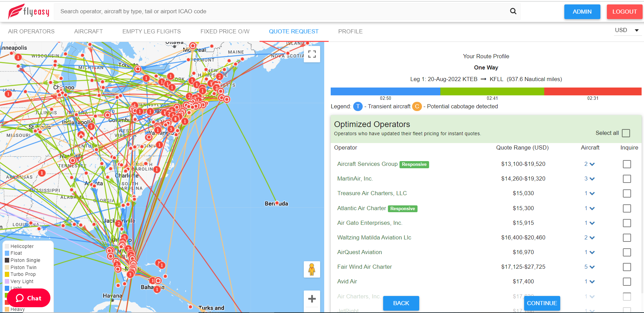
Task: Select Fair Wind Air Charter inquire checkbox
Action: point(627,267)
